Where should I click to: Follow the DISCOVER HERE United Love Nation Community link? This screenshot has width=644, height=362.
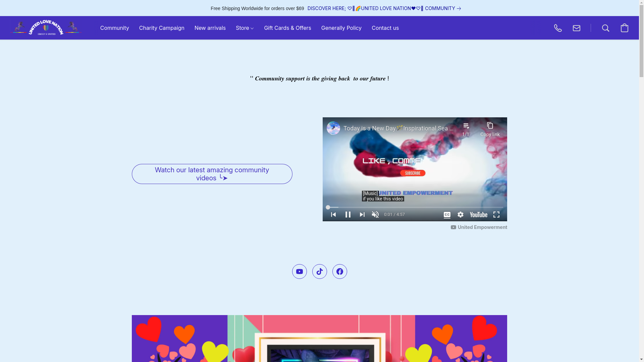[384, 8]
